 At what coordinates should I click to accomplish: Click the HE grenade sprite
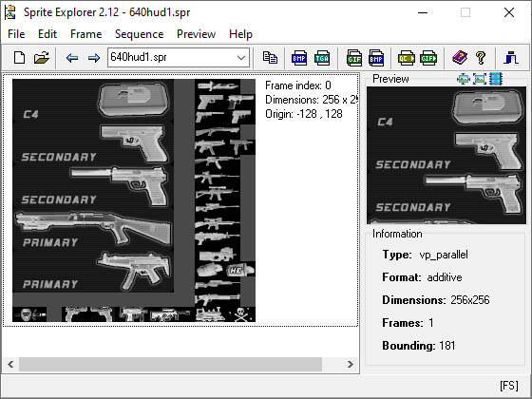tap(239, 270)
